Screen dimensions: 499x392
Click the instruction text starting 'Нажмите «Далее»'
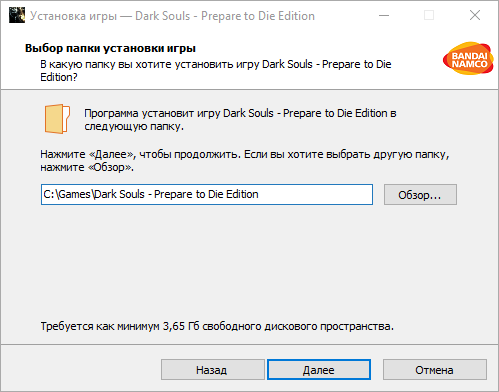tap(245, 161)
